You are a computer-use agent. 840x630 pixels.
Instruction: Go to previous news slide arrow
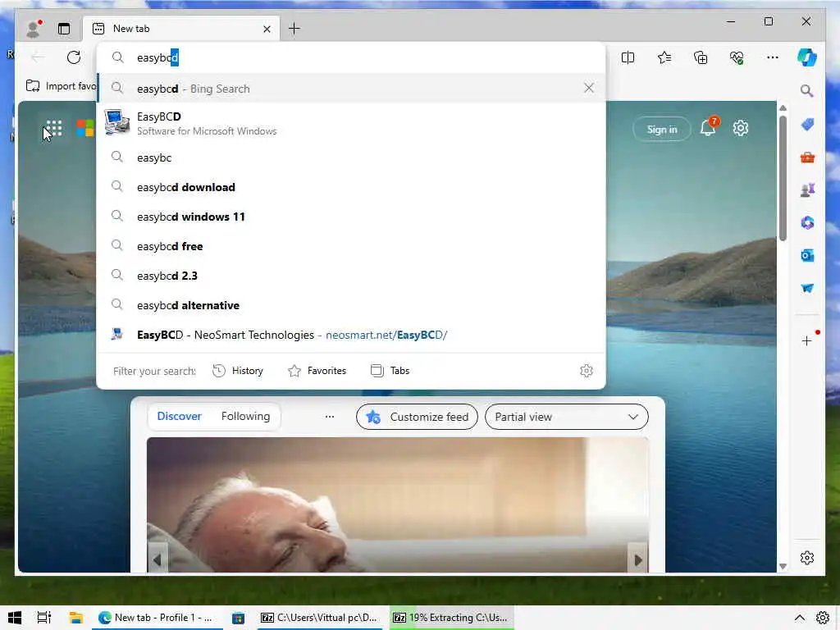tap(157, 559)
